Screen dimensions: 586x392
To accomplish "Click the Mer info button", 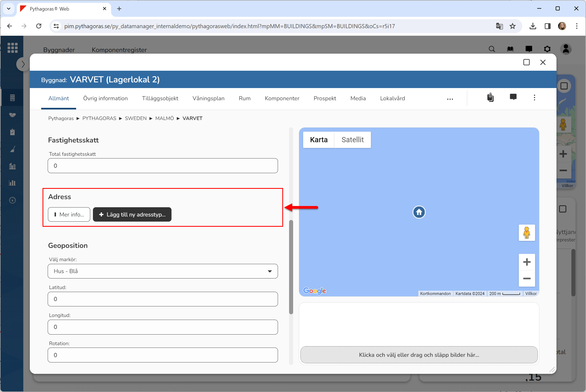I will (x=69, y=215).
